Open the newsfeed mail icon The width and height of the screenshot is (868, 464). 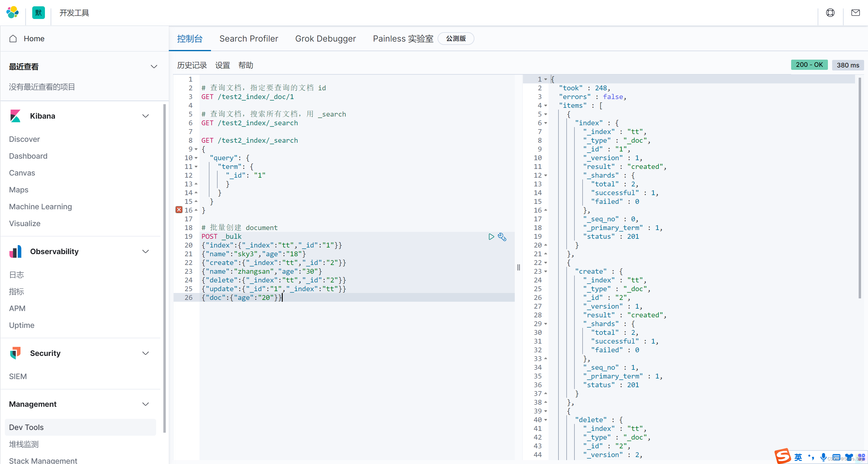pos(856,12)
